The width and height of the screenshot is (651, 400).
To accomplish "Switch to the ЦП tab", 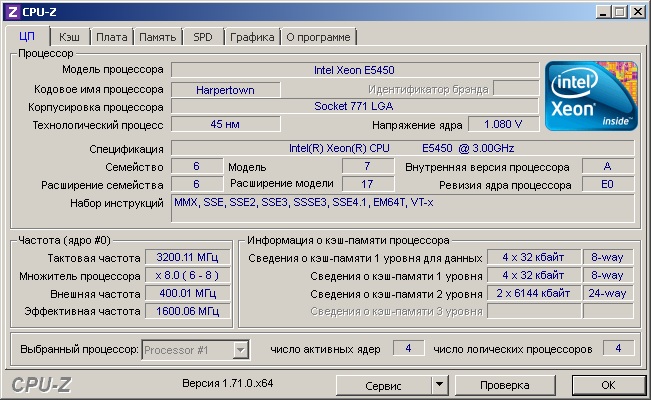I will [27, 37].
